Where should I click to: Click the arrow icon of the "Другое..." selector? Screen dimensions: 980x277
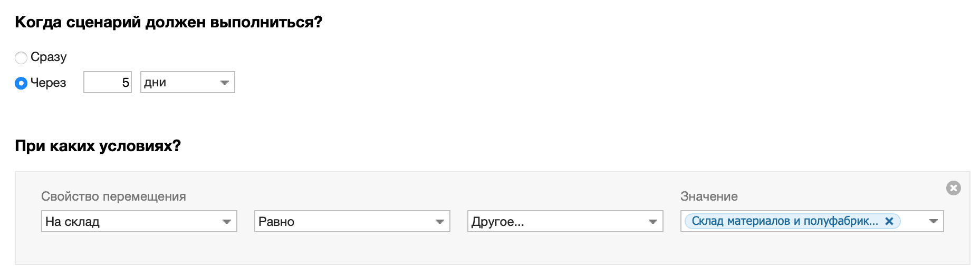coord(653,222)
